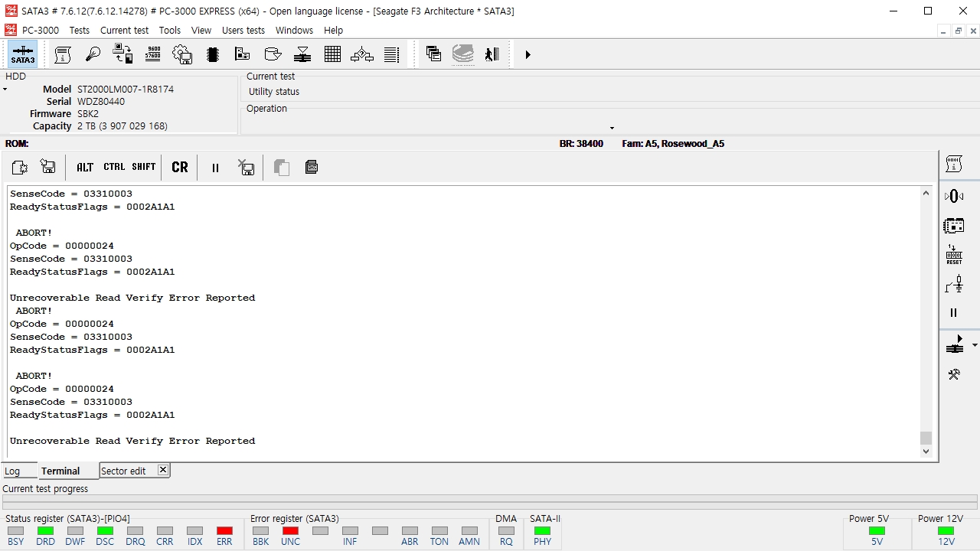Expand the Operation panel dropdown arrow
This screenshot has height=551, width=980.
click(x=612, y=128)
